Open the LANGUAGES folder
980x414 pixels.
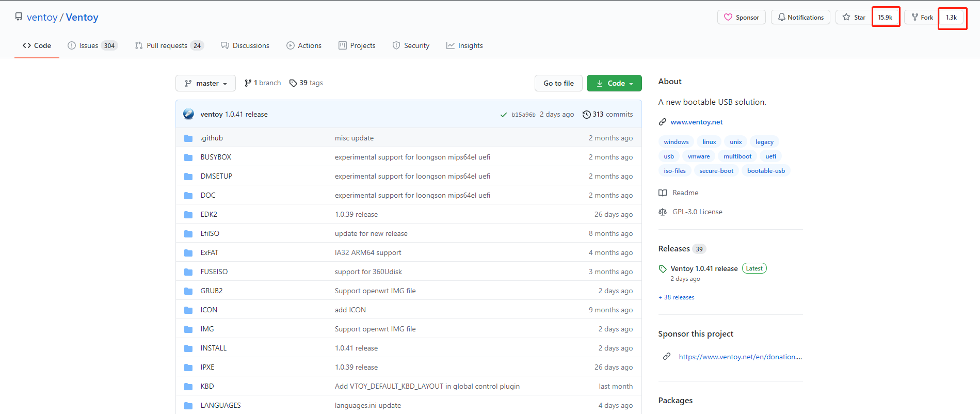(221, 405)
